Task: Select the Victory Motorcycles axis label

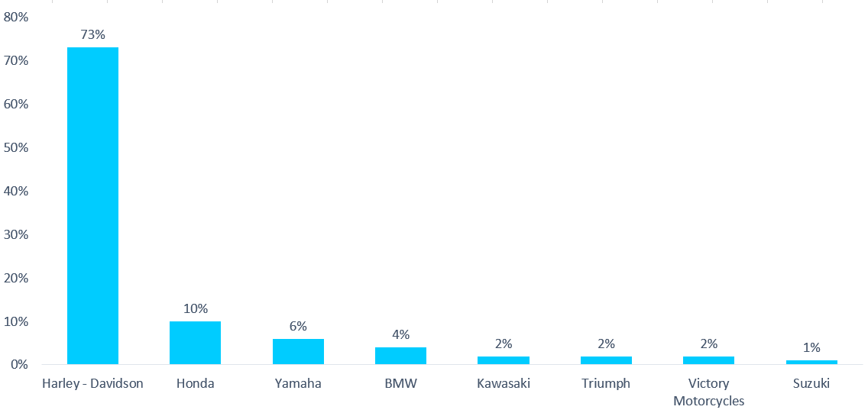Action: (x=708, y=392)
